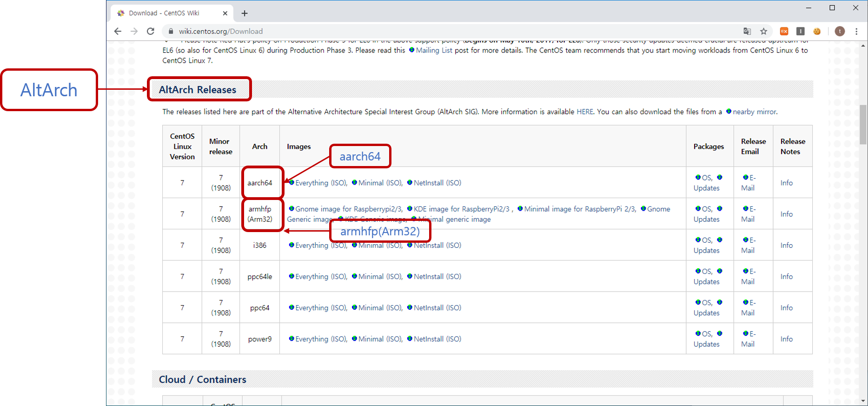
Task: Reload the page with the refresh icon
Action: 150,31
